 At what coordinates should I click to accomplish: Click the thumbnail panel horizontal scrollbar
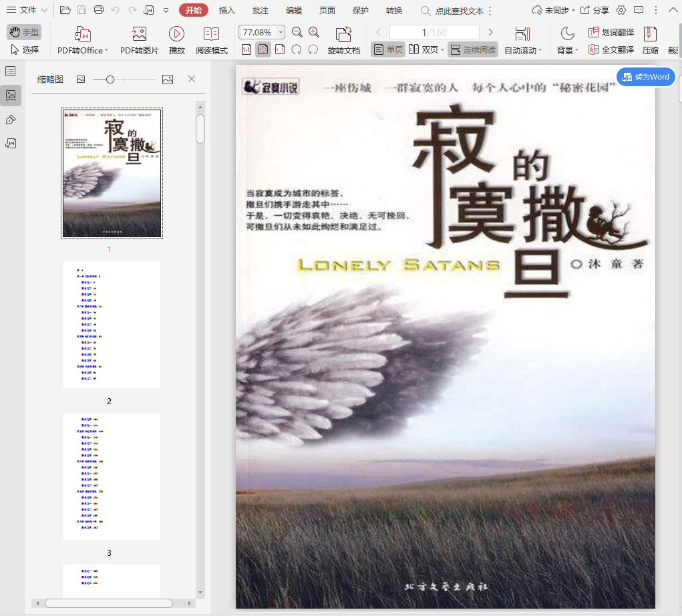tap(109, 603)
